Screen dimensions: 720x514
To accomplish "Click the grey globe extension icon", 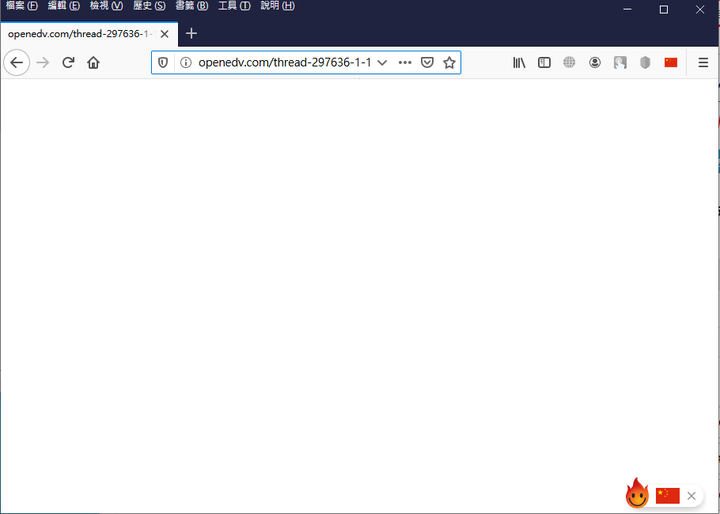I will click(x=569, y=62).
